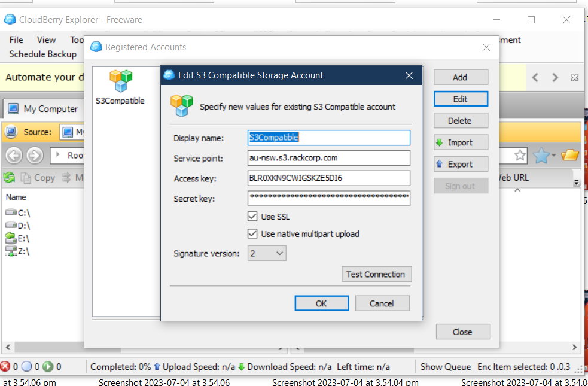This screenshot has width=588, height=386.
Task: Click the Edit account button
Action: point(461,99)
